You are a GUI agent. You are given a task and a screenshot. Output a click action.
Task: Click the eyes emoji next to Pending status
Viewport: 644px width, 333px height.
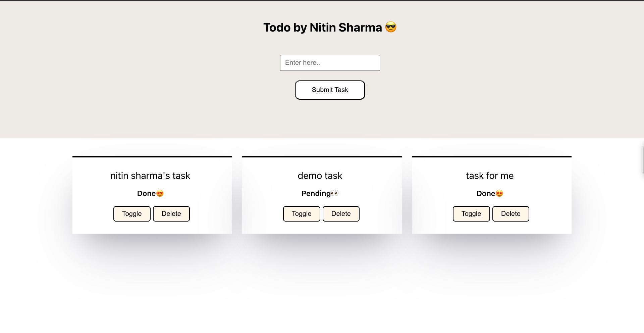[x=335, y=193]
